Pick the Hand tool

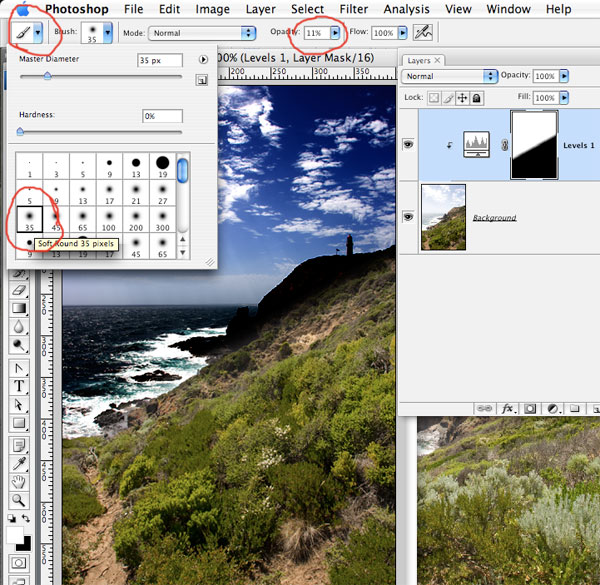19,482
